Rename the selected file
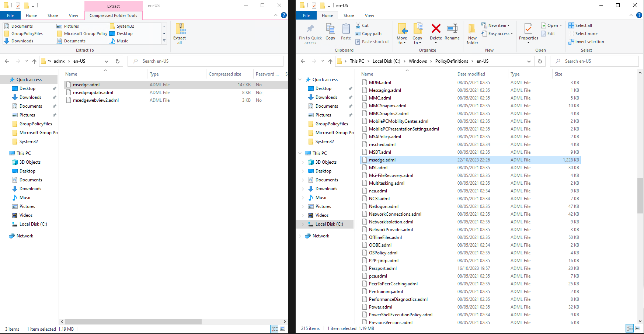 coord(452,31)
